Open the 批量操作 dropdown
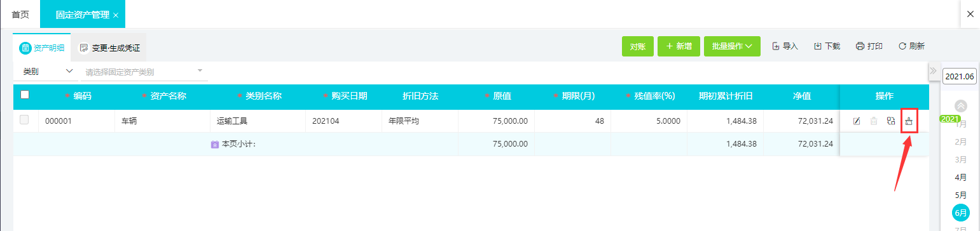Viewport: 980px width, 231px height. [x=732, y=46]
